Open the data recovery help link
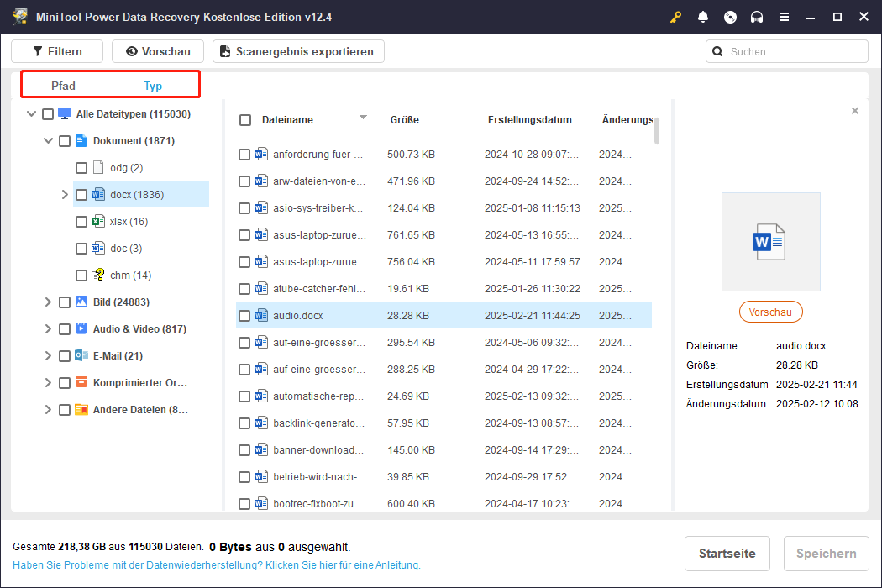The width and height of the screenshot is (882, 588). pyautogui.click(x=217, y=565)
